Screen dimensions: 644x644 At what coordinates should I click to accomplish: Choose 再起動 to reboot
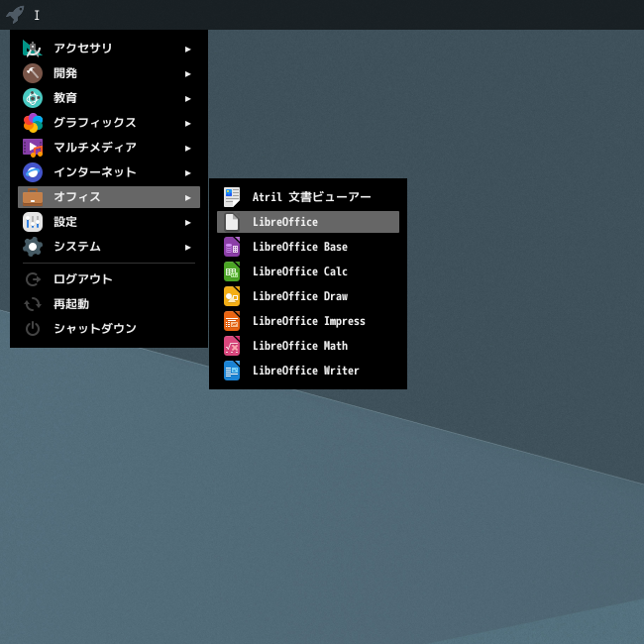(109, 304)
